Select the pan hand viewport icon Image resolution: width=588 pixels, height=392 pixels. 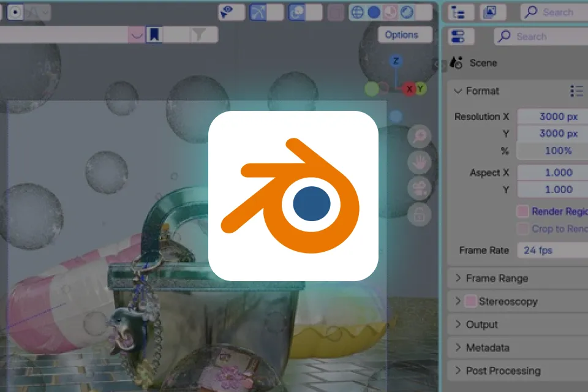pos(419,162)
